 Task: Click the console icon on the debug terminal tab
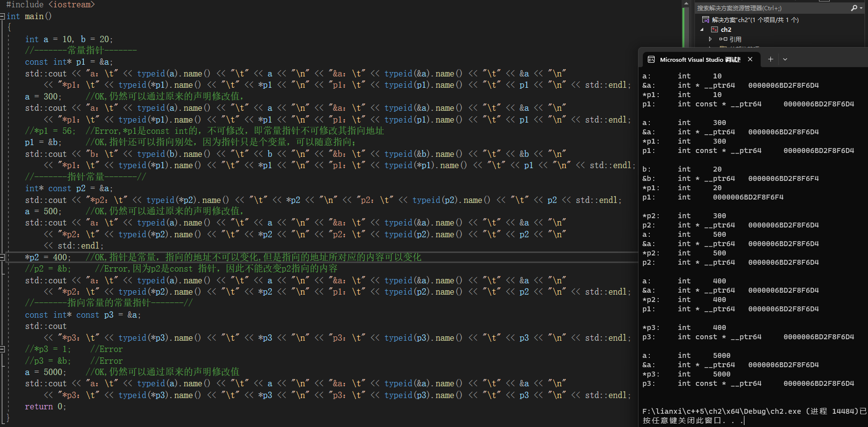[651, 59]
